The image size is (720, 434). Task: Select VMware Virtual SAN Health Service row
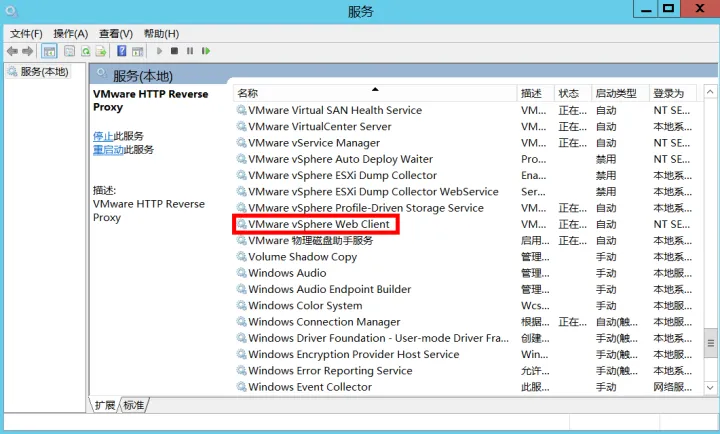click(465, 110)
